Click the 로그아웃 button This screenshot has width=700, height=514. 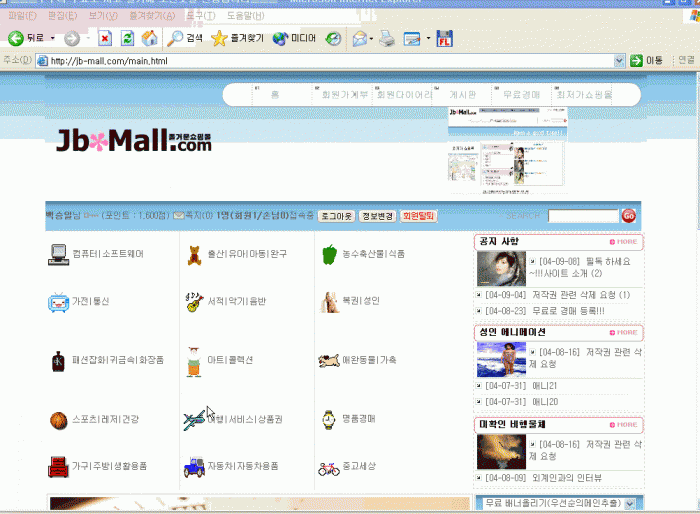point(336,215)
